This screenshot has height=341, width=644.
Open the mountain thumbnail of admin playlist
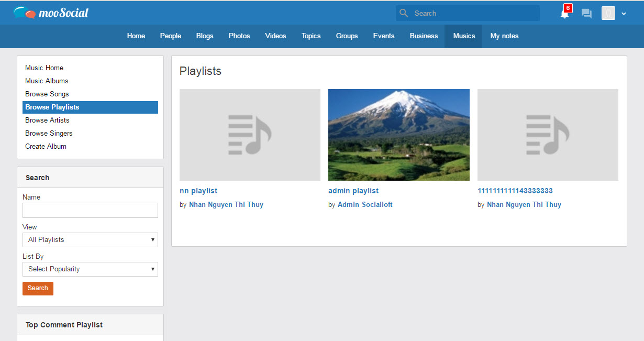pyautogui.click(x=399, y=135)
